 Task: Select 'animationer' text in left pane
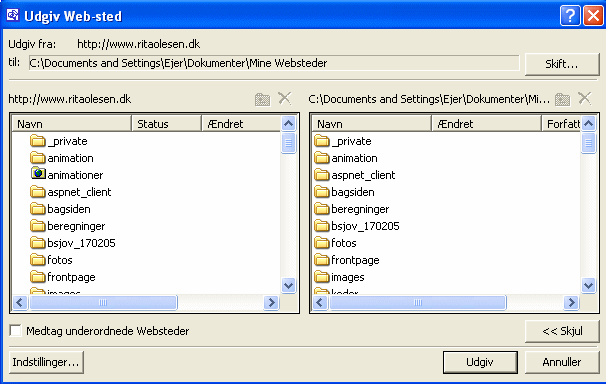75,175
